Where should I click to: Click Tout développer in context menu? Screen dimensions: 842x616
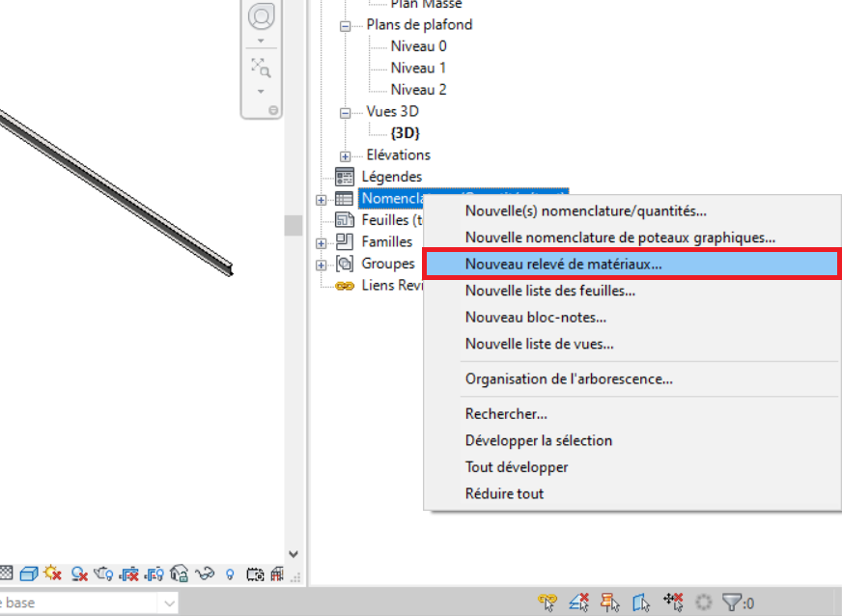point(517,467)
